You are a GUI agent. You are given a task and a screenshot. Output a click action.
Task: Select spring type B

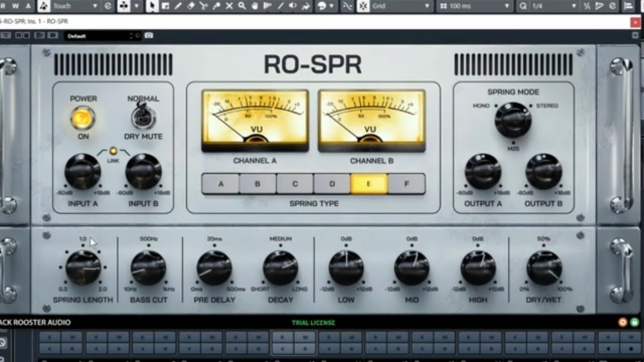pyautogui.click(x=258, y=184)
